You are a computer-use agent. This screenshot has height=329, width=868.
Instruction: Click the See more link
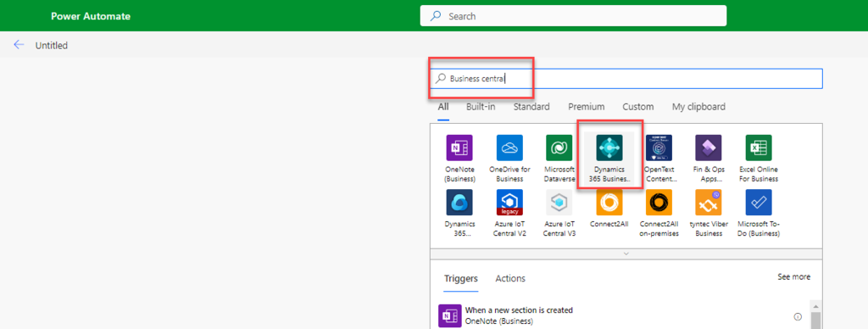point(793,276)
